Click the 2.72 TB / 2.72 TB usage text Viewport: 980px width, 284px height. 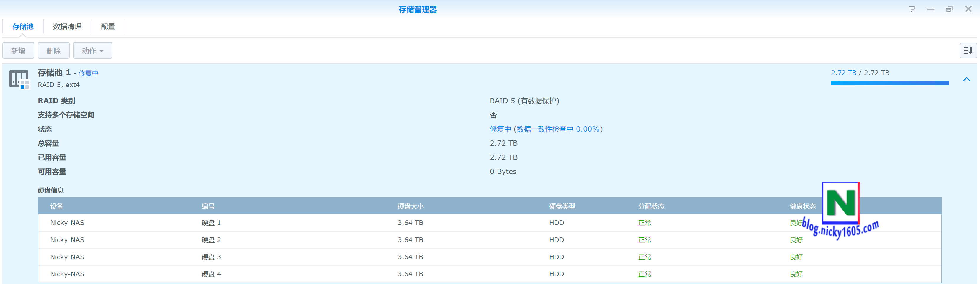click(860, 73)
